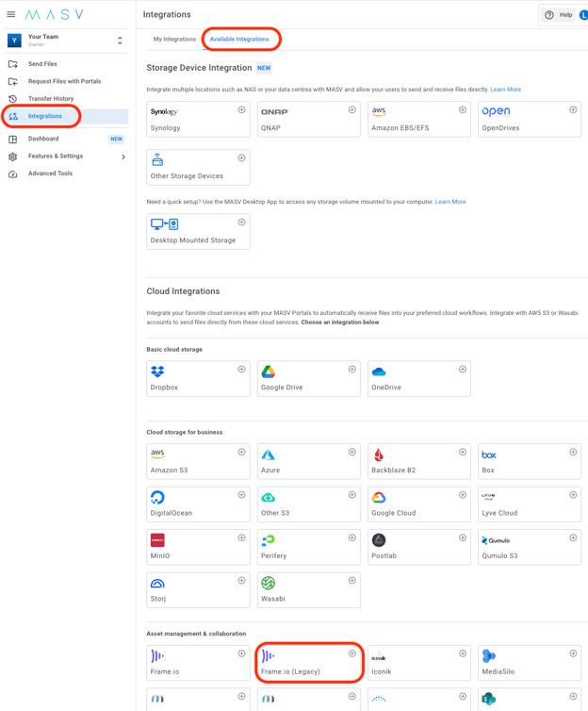
Task: Click Learn More link for storage devices
Action: click(x=505, y=90)
